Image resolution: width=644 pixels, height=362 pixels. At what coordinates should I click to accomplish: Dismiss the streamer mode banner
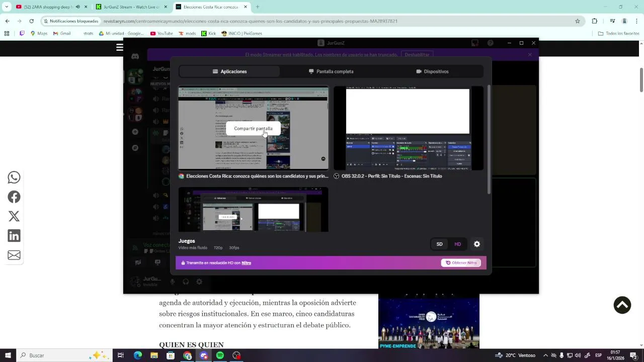tap(530, 54)
